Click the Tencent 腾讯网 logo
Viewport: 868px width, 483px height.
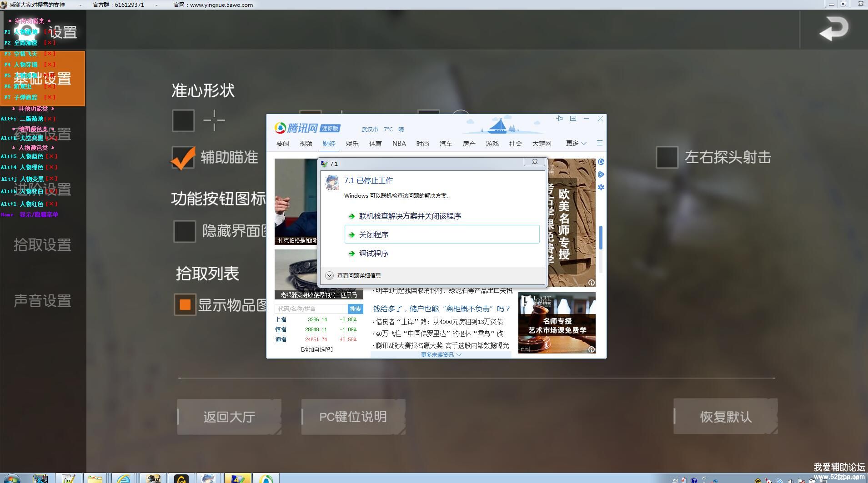coord(296,128)
